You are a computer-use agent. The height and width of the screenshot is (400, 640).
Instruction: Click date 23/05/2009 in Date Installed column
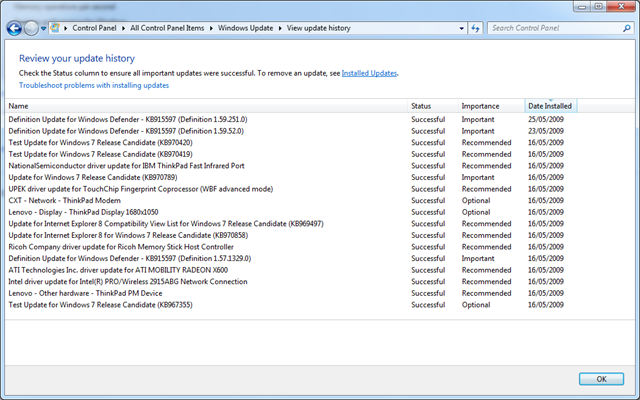(x=546, y=131)
